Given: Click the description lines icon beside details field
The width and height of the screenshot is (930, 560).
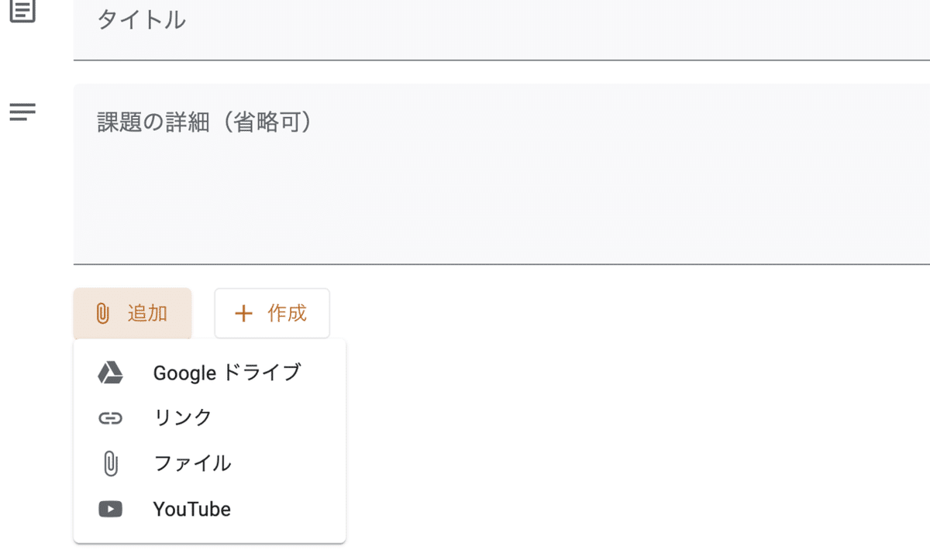Looking at the screenshot, I should [22, 112].
